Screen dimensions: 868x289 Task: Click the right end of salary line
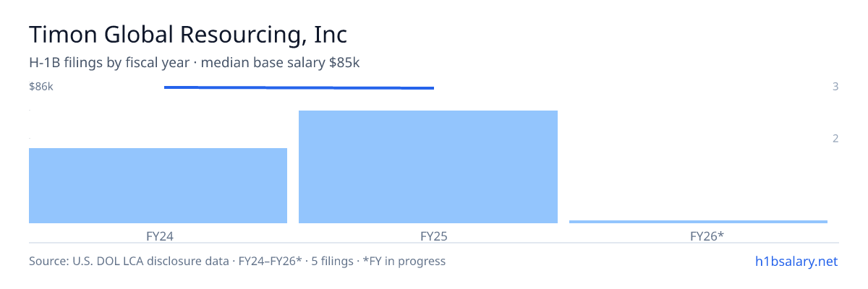[x=433, y=88]
